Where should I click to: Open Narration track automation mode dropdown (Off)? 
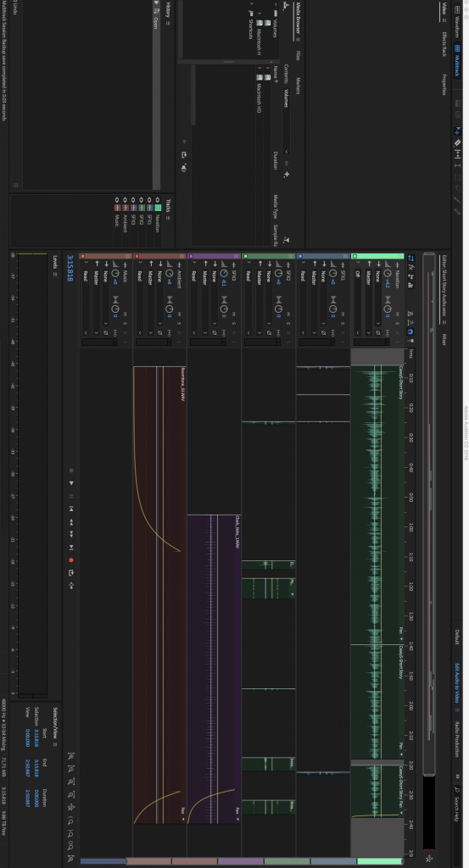pos(358,303)
